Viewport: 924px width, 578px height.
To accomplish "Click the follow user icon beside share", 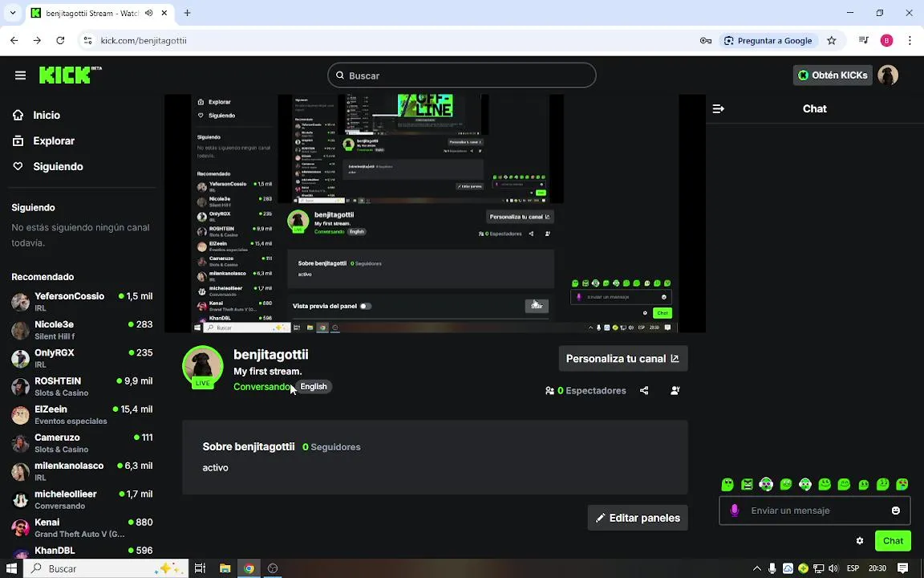I will point(675,390).
